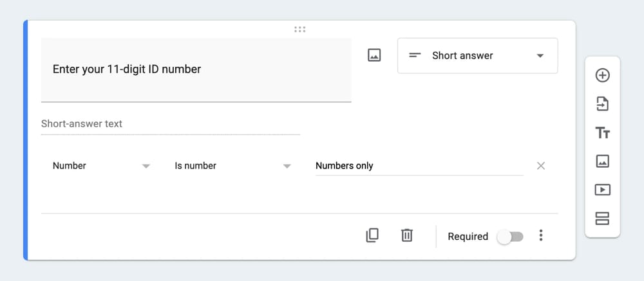Grab the six-dot drag handle
The height and width of the screenshot is (281, 644).
click(x=299, y=30)
